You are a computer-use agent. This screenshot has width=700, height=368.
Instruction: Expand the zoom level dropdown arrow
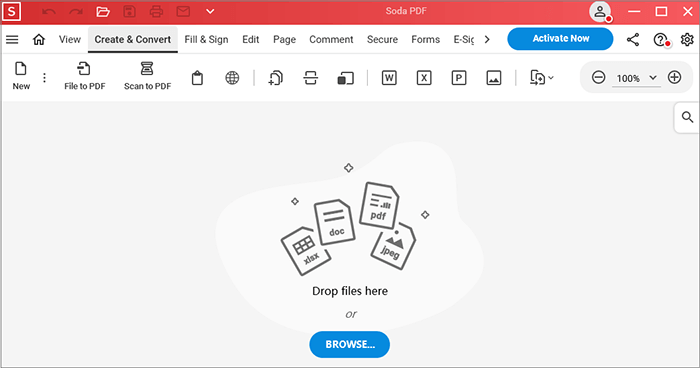[653, 78]
